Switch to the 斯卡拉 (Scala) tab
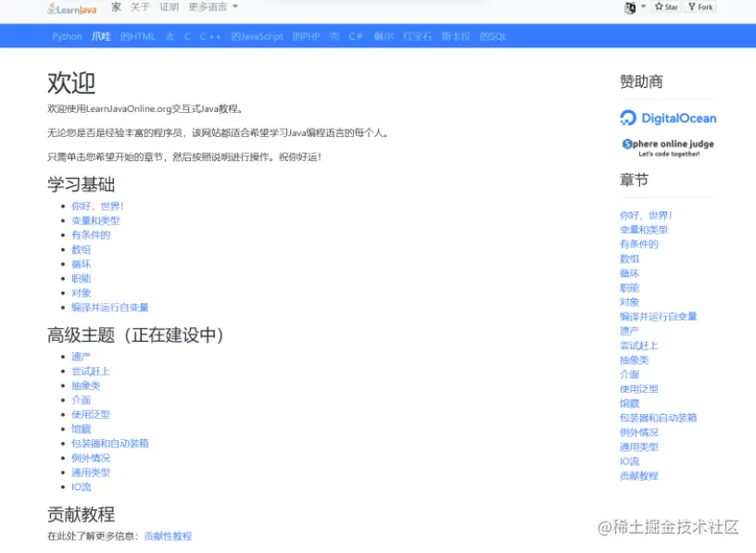The width and height of the screenshot is (756, 553). pos(456,36)
